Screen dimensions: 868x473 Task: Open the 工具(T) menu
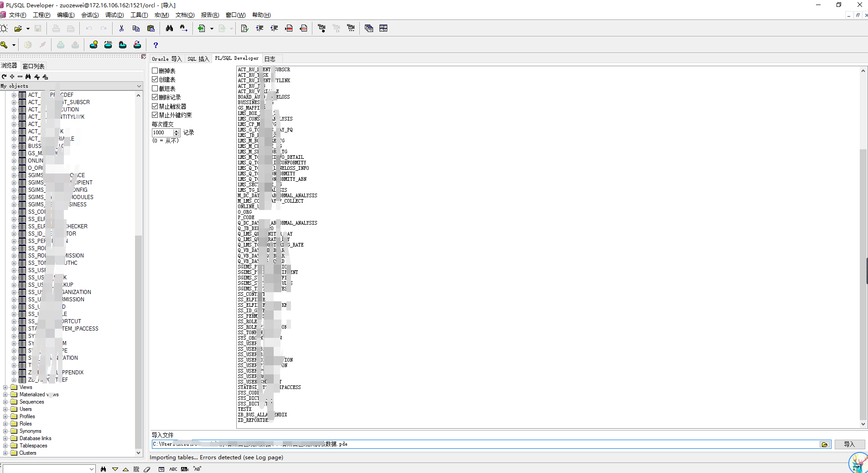[139, 15]
